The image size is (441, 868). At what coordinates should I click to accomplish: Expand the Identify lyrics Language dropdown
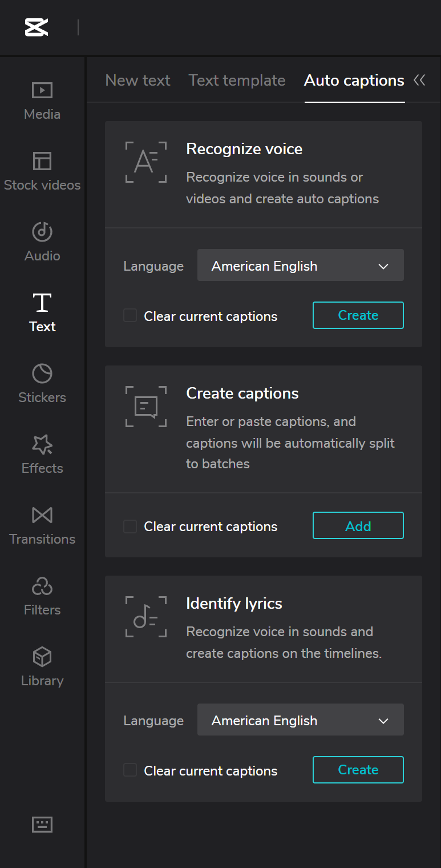click(300, 720)
